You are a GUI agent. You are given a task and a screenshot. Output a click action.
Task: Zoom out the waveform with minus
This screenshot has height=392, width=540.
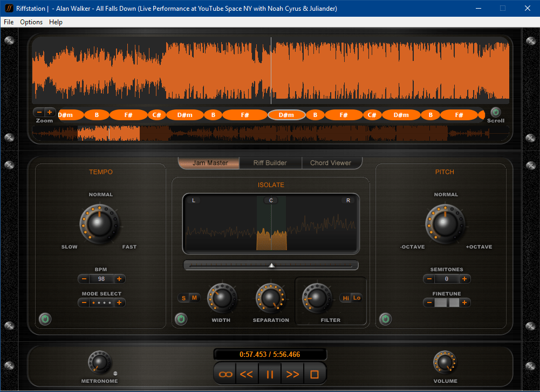[39, 112]
